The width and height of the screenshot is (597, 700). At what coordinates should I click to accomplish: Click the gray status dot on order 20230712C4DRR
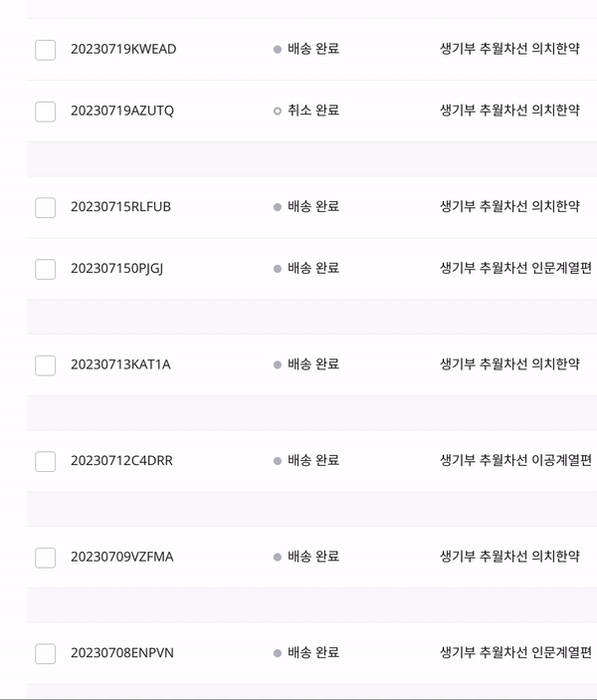[x=278, y=461]
